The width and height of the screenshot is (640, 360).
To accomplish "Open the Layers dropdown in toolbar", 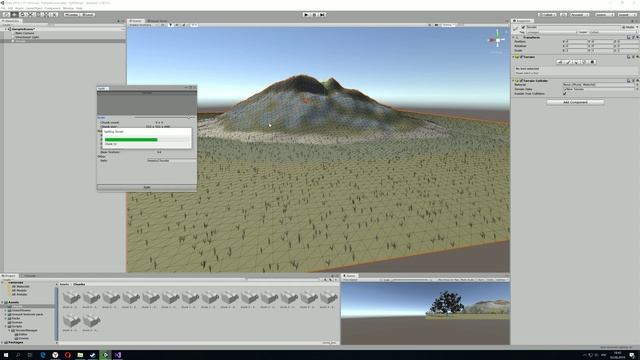I will pos(604,14).
